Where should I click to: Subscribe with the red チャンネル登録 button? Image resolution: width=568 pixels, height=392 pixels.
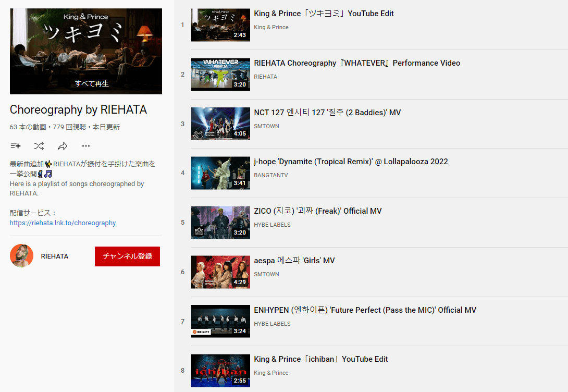point(127,256)
